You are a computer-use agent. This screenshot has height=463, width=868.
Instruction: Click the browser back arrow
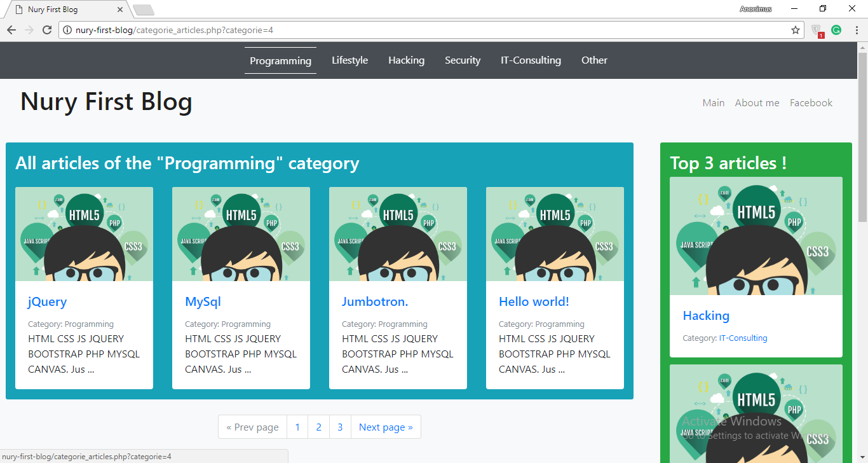pyautogui.click(x=11, y=30)
